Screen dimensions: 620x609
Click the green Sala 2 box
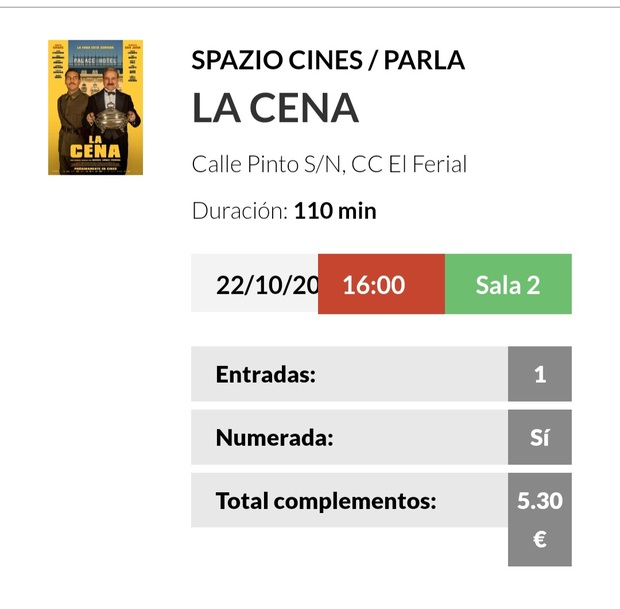507,284
